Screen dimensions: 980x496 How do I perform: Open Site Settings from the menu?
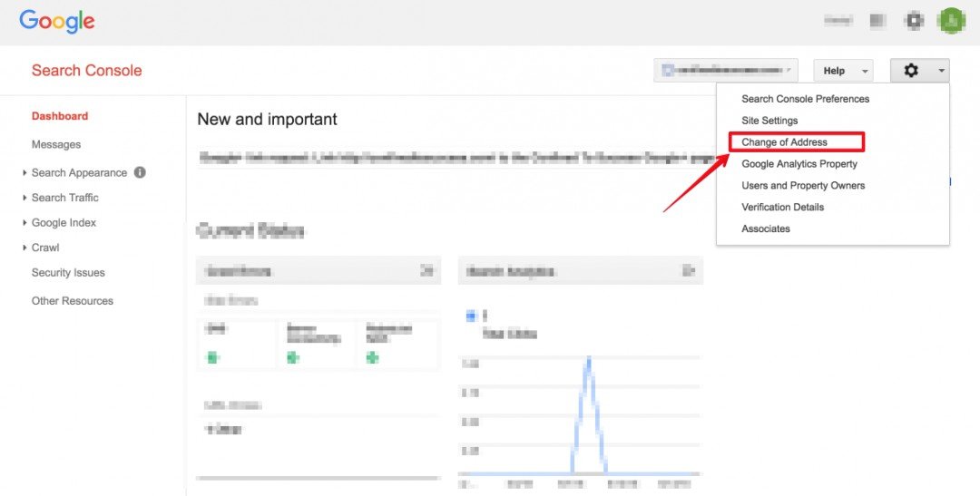tap(769, 121)
